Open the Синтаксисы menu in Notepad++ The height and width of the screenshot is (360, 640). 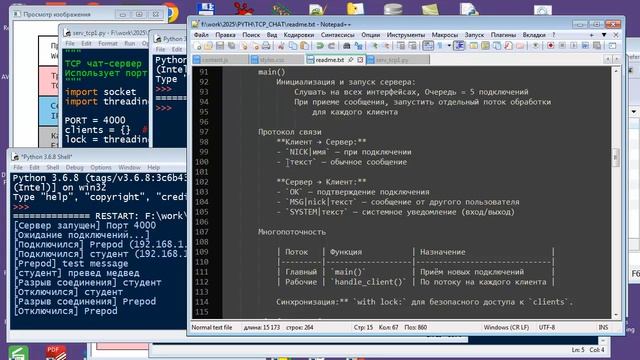tap(338, 35)
